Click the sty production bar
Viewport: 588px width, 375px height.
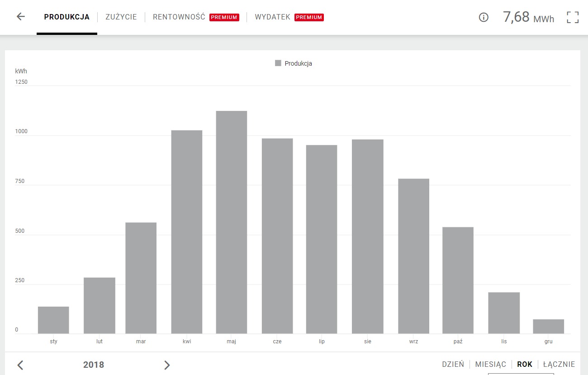pos(53,320)
